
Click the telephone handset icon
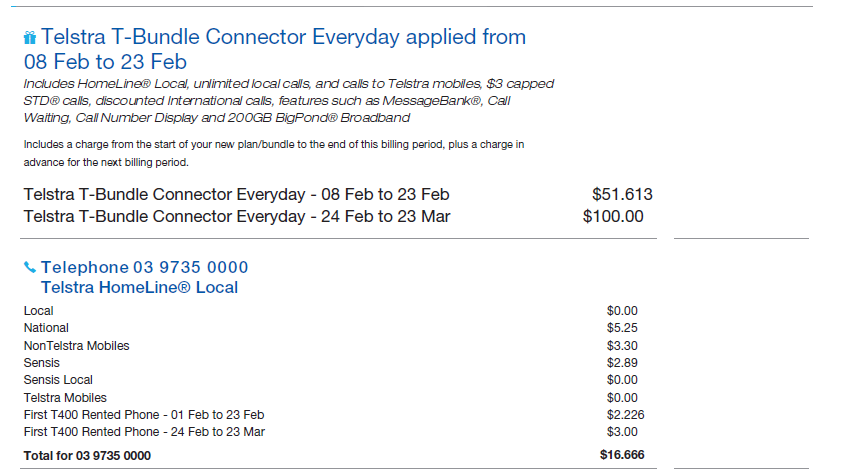[x=30, y=268]
